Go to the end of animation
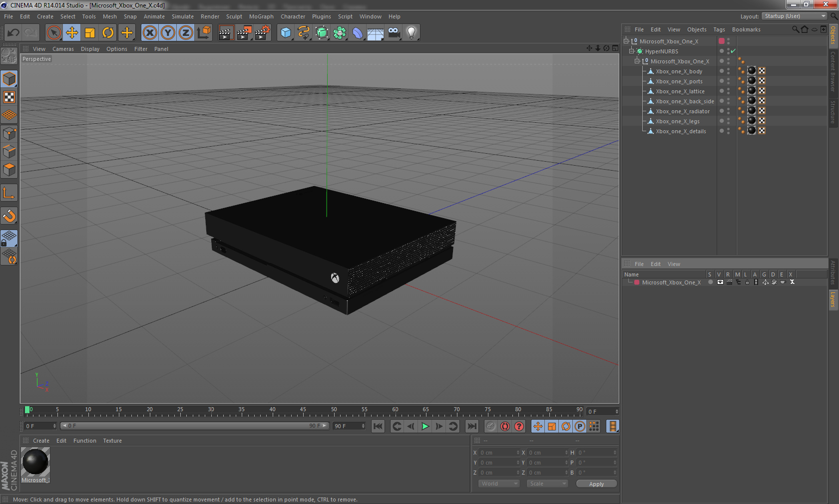Image resolution: width=839 pixels, height=504 pixels. [471, 426]
